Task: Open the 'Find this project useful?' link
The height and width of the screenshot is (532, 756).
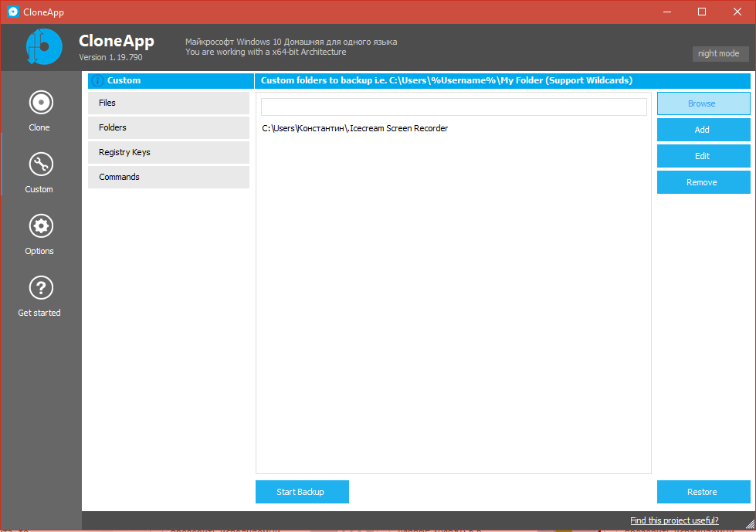Action: coord(674,520)
